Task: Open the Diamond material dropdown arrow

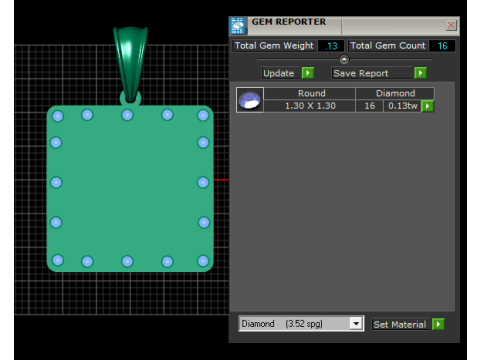Action: coord(356,324)
